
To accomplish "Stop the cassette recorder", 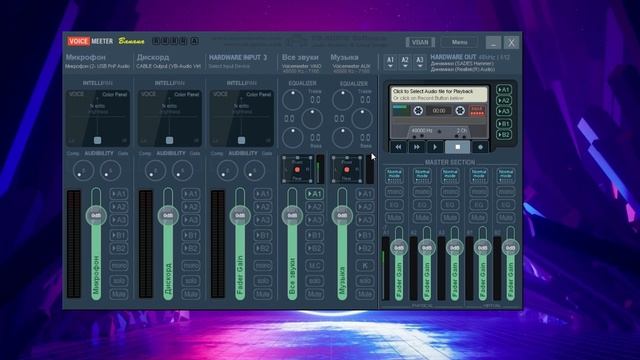I will 458,147.
